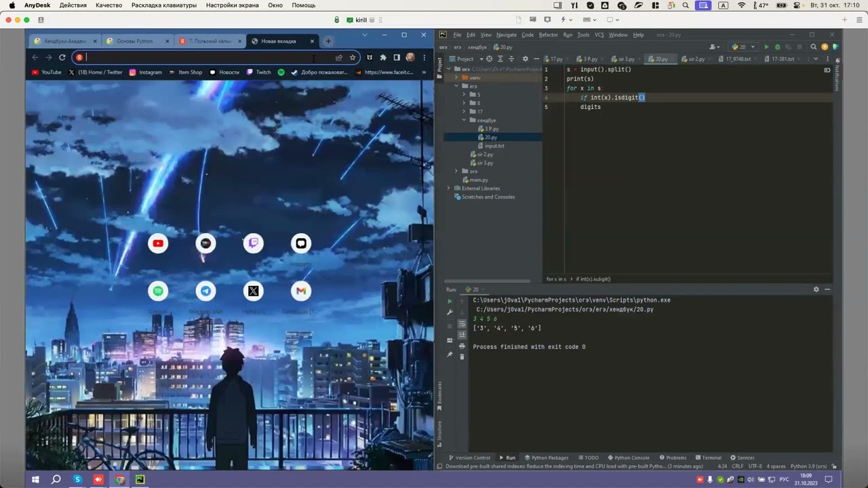This screenshot has width=868, height=488.
Task: Show hidden editor tabs dropdown
Action: click(815, 59)
